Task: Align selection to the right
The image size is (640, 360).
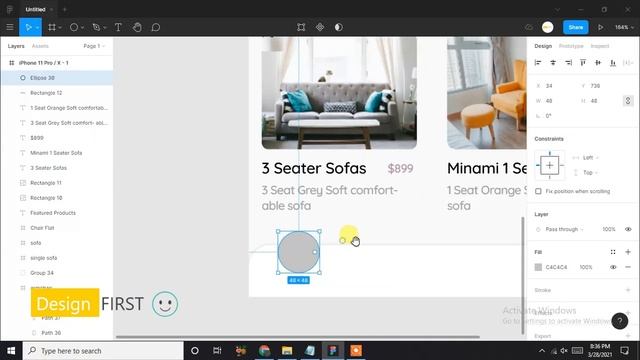Action: (568, 62)
